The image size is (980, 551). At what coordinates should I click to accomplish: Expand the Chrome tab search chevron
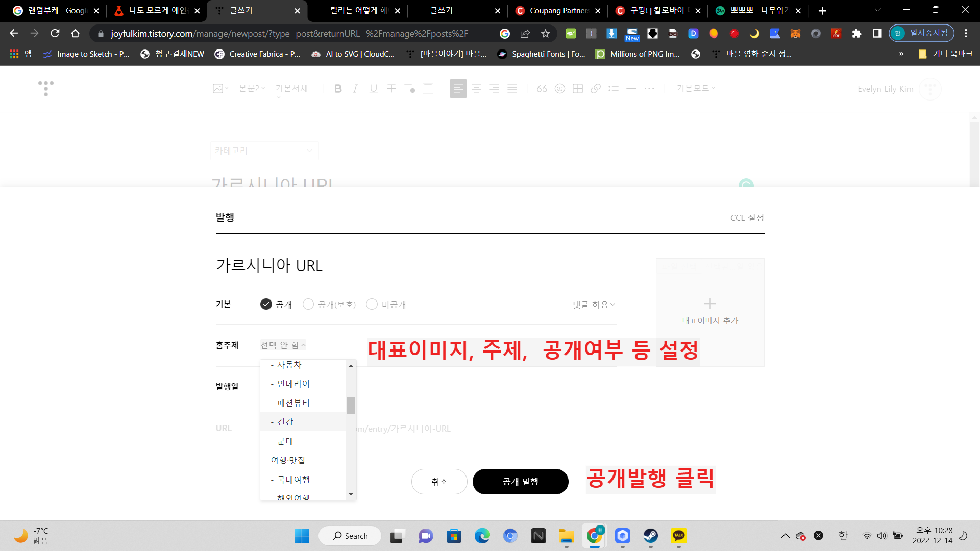coord(877,10)
